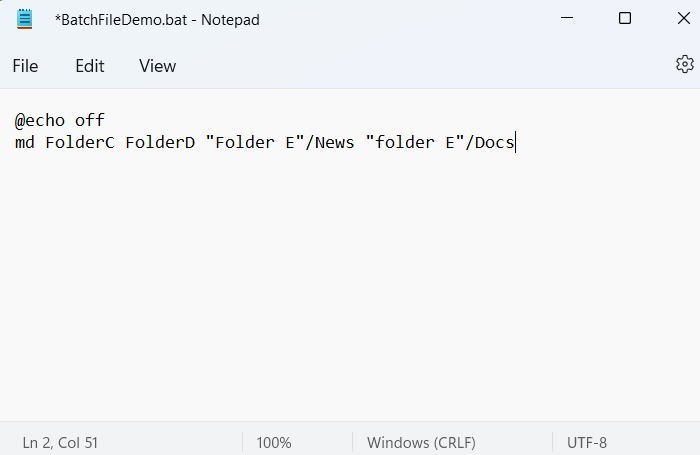Image resolution: width=700 pixels, height=455 pixels.
Task: Place cursor in the word FolderC
Action: (80, 142)
